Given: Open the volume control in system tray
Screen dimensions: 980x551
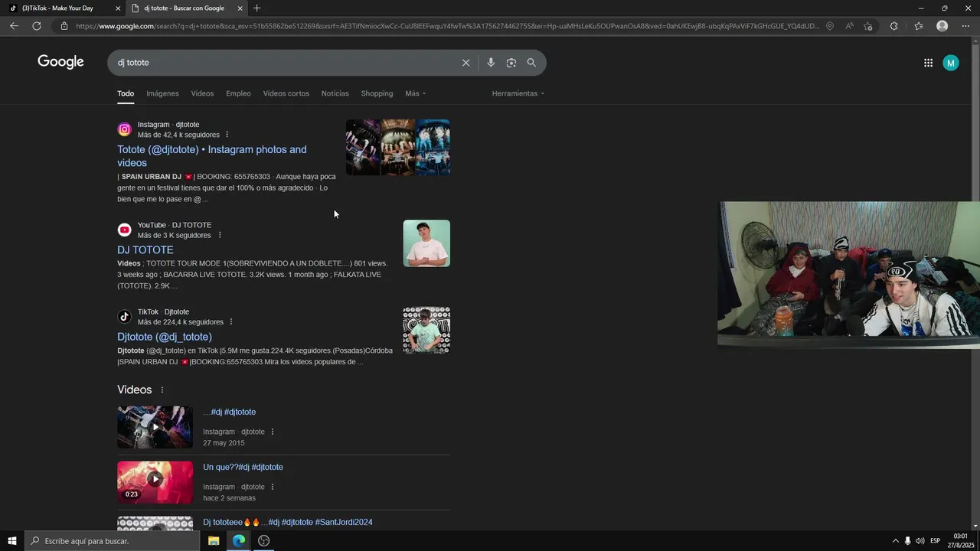Looking at the screenshot, I should (x=920, y=541).
